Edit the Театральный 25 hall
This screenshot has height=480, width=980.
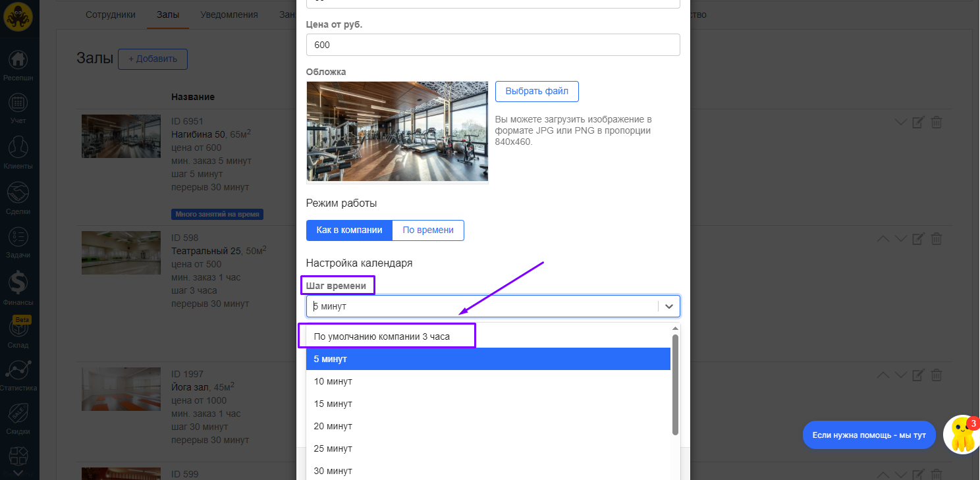(x=918, y=239)
